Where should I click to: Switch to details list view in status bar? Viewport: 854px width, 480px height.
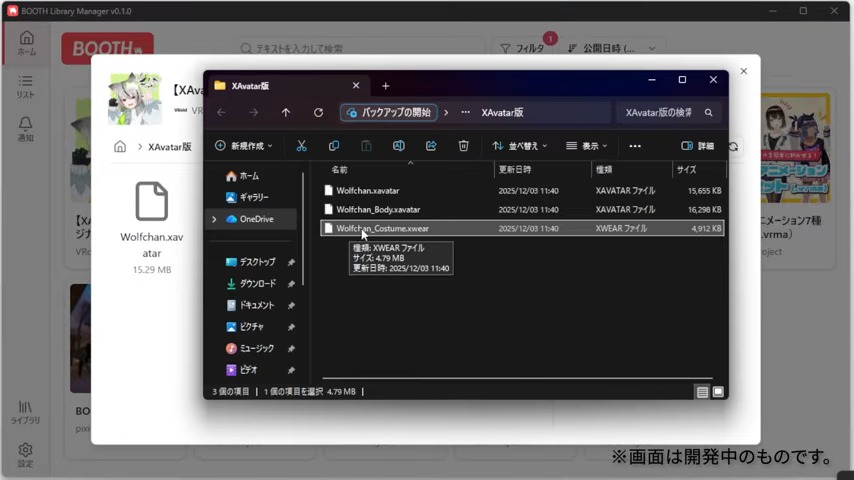[703, 392]
